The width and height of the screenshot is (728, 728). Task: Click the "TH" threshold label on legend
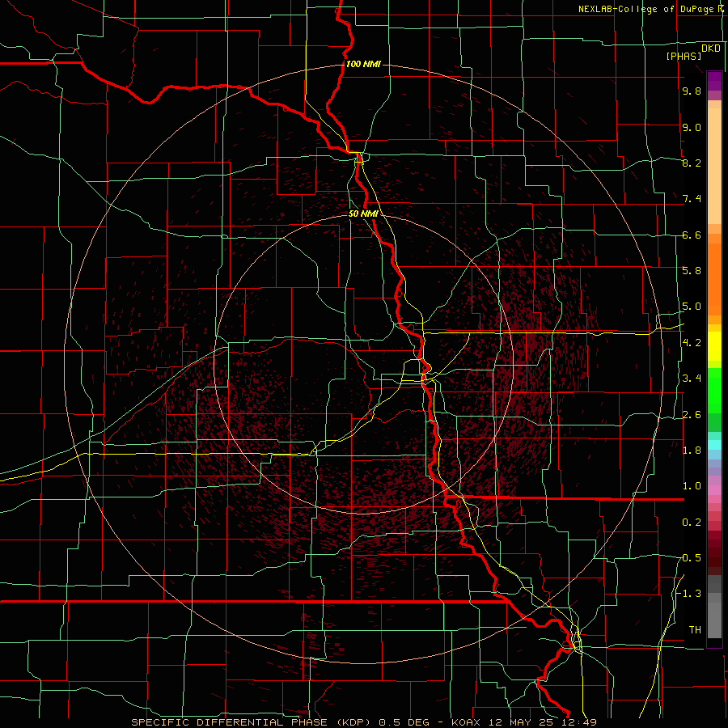[695, 630]
